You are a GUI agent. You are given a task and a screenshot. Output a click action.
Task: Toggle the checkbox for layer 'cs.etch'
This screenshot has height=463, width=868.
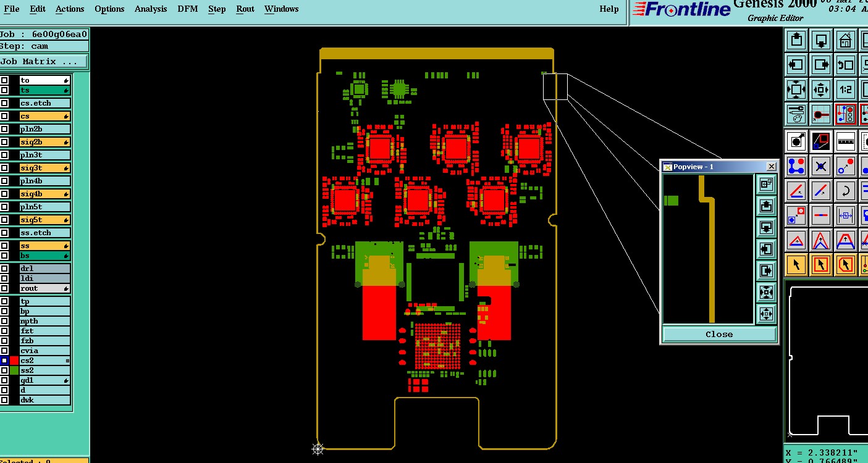point(4,103)
